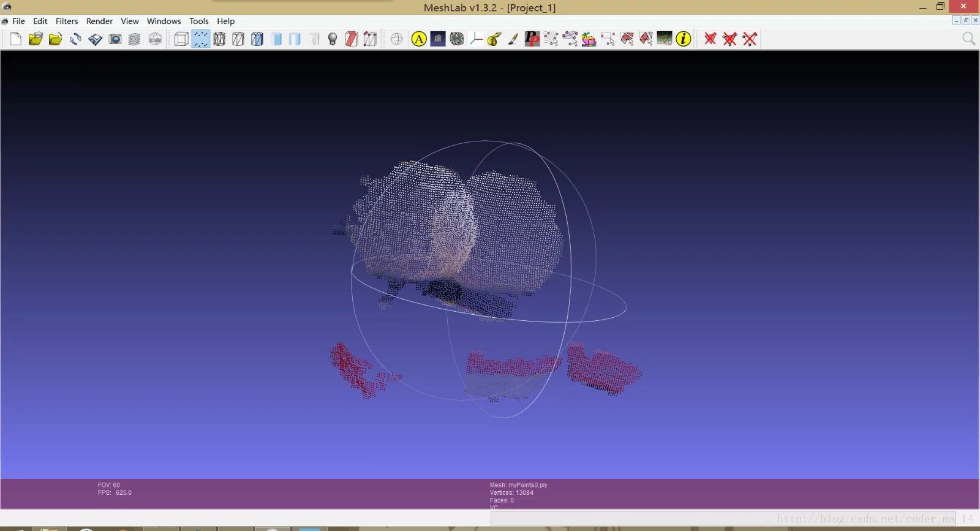The width and height of the screenshot is (980, 531).
Task: Toggle the highlighted Points render mode
Action: click(x=200, y=39)
